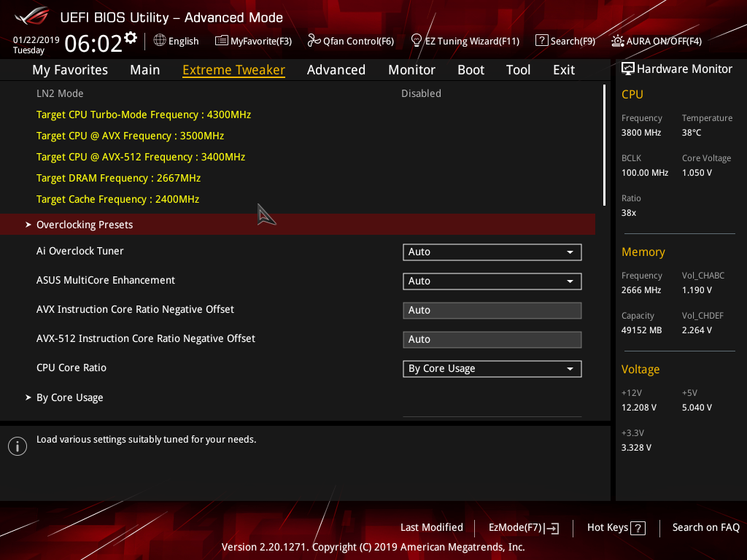
Task: Open MyFavorite(F3) folder icon
Action: coord(222,41)
